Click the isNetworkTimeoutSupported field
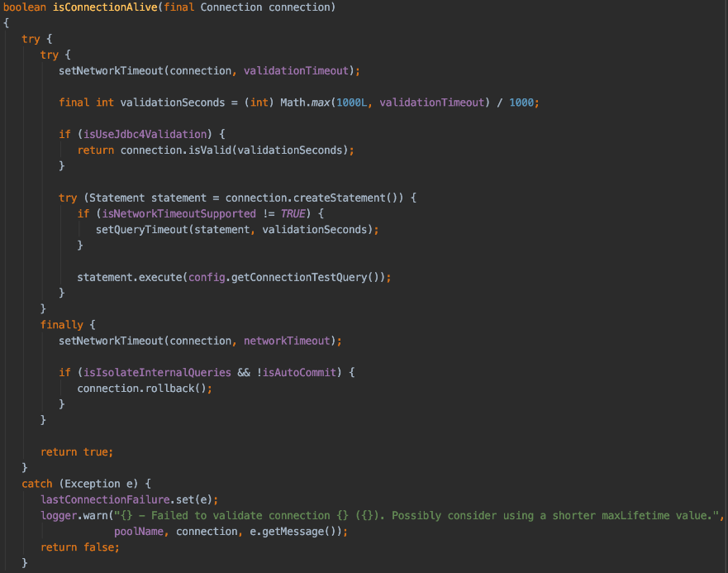 click(178, 214)
